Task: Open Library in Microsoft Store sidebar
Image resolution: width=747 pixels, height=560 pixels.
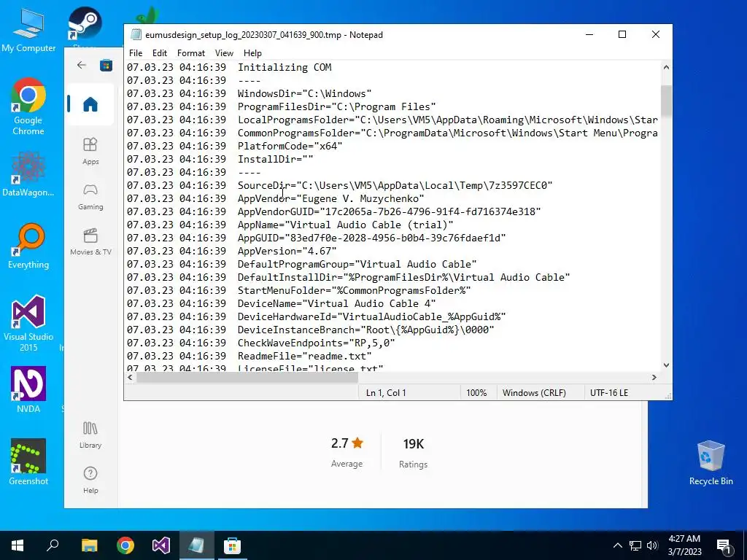Action: [90, 435]
